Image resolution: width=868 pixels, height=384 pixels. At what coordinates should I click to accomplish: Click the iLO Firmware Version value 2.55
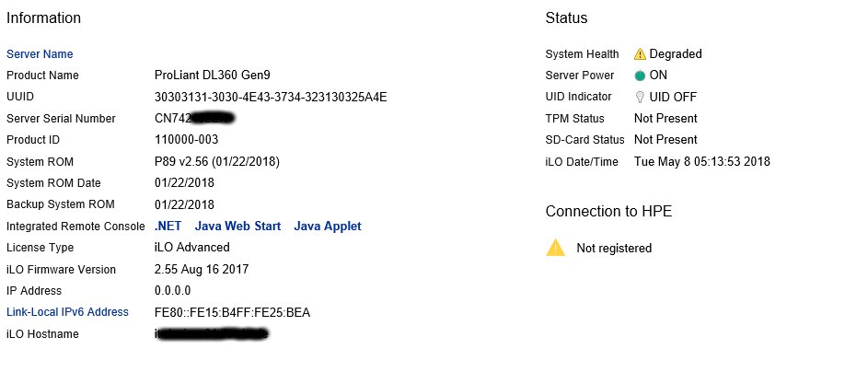point(202,270)
